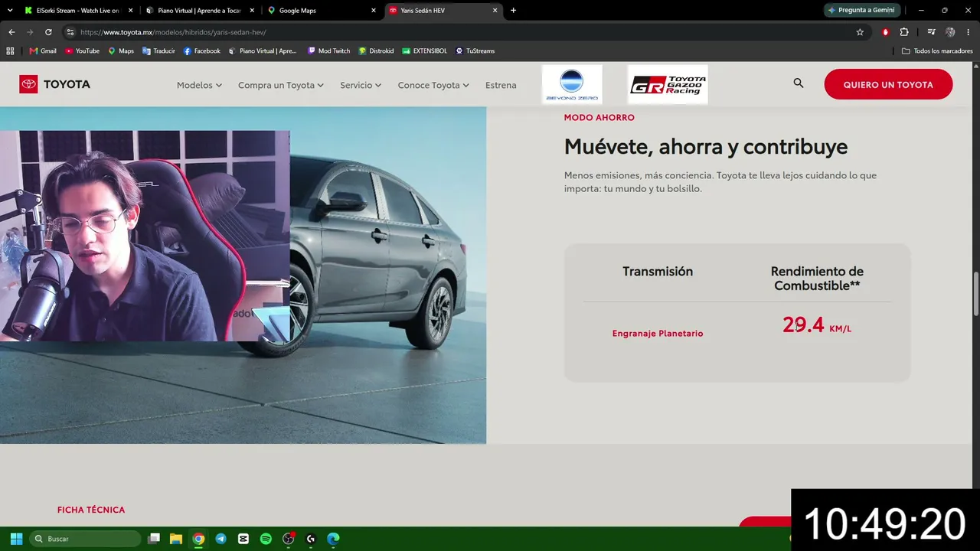This screenshot has height=551, width=980.
Task: Open the EXTENSIBOL bookmark
Action: (x=424, y=51)
